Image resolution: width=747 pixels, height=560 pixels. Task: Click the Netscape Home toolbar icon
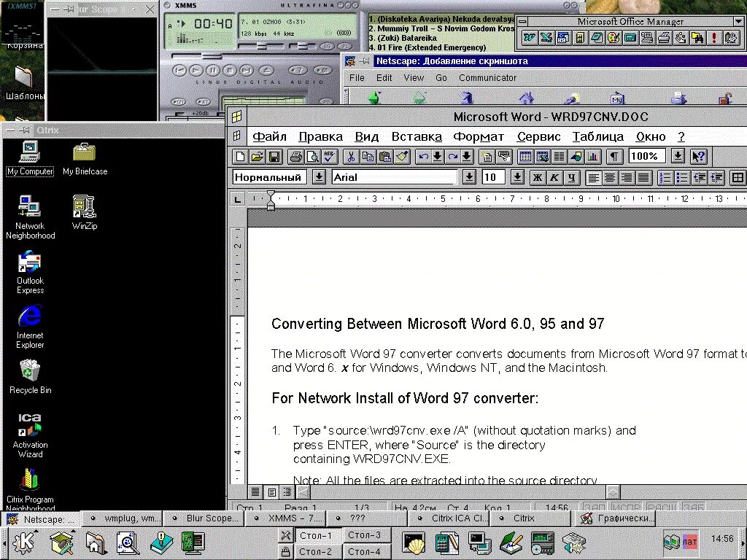526,98
